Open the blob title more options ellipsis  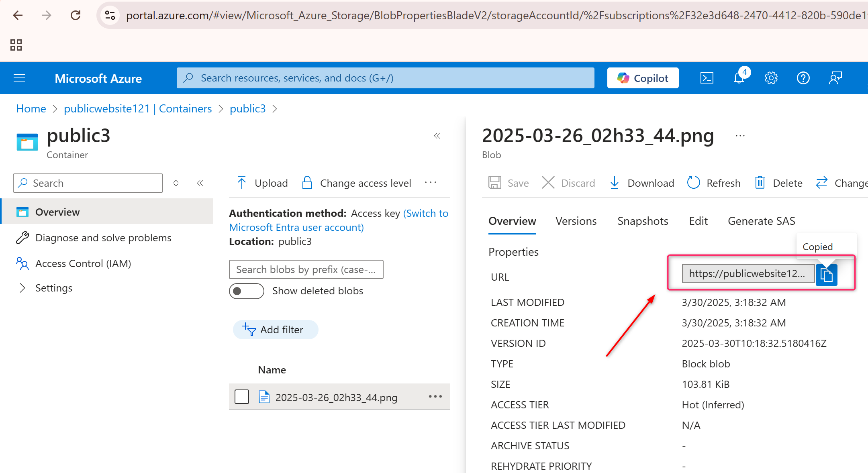click(x=740, y=136)
